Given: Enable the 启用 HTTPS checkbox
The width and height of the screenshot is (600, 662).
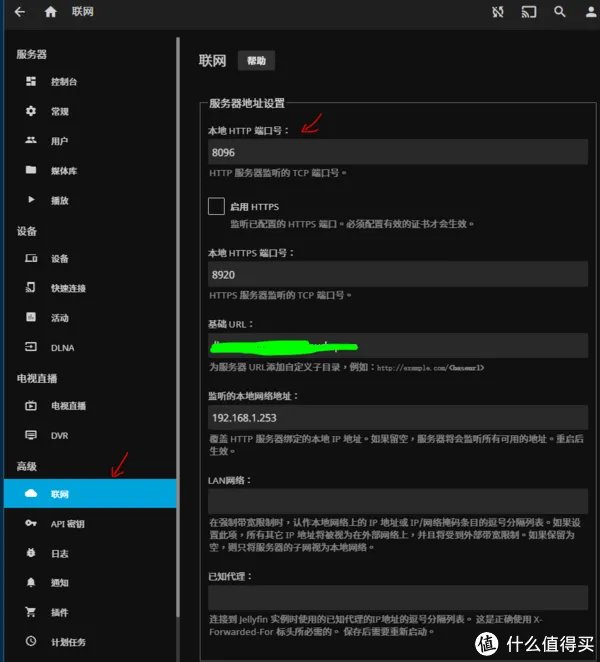Looking at the screenshot, I should [x=216, y=206].
